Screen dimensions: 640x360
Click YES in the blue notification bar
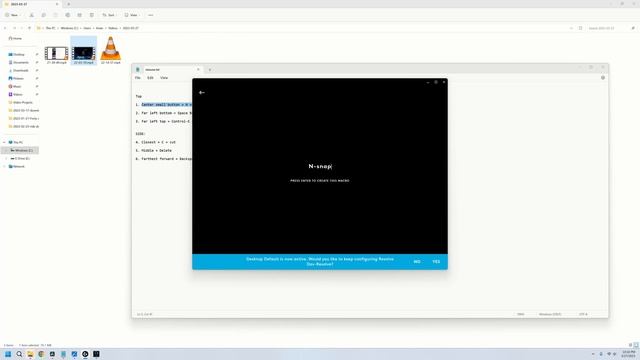point(436,262)
